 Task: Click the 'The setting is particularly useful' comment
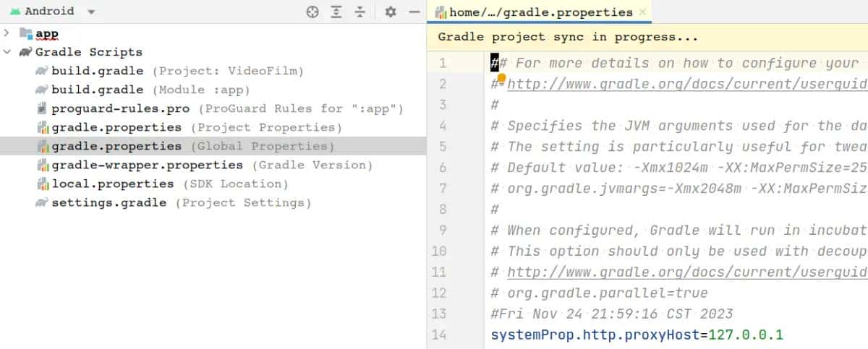(679, 147)
